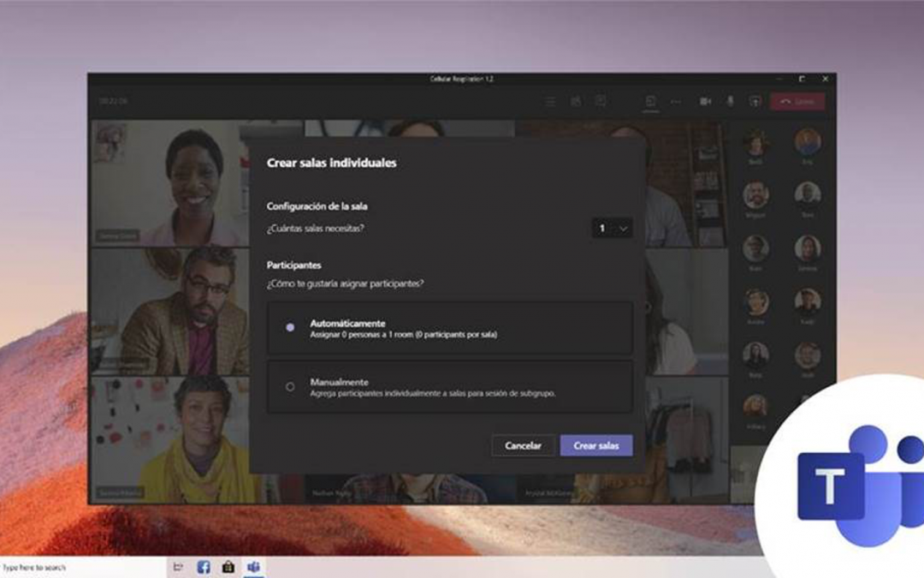Toggle the camera icon in meeting toolbar
Screen dimensions: 924x578
(705, 101)
